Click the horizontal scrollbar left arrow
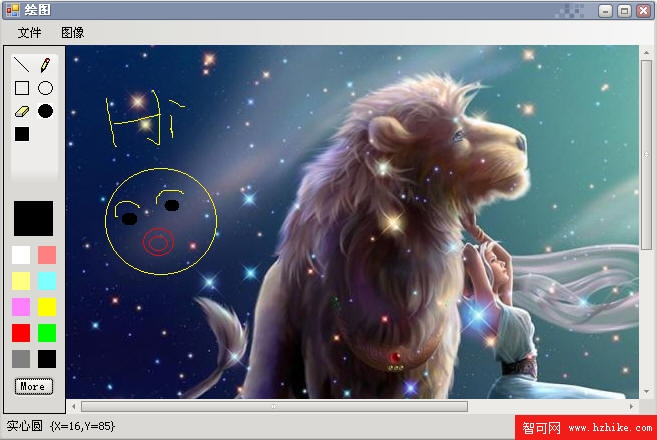Screen dimensions: 657x440 click(x=74, y=406)
